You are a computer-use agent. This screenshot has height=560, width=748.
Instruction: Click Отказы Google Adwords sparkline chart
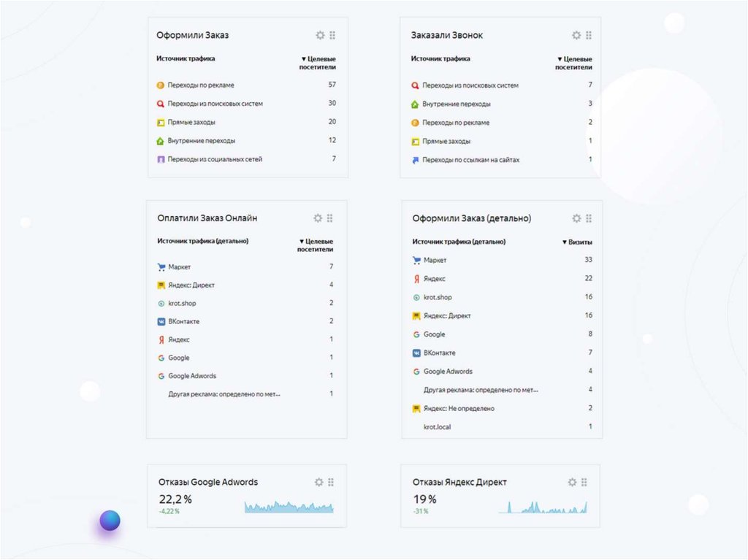tap(289, 506)
